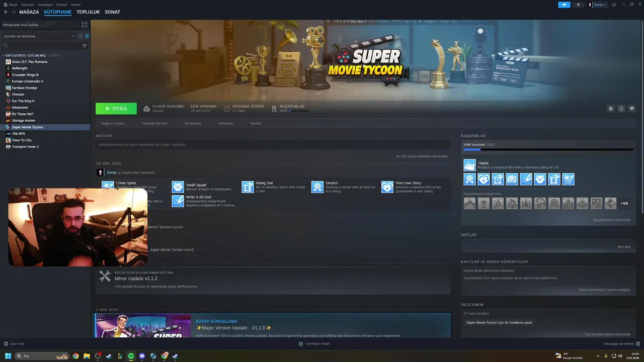This screenshot has height=362, width=644.
Task: Click the Small Squad achievement icon
Action: pyautogui.click(x=178, y=187)
